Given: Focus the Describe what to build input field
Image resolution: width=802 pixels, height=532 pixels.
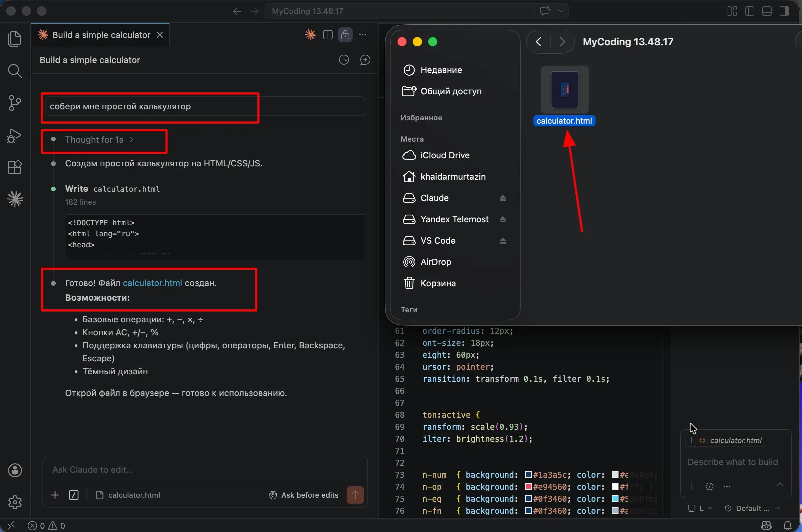Looking at the screenshot, I should point(736,462).
